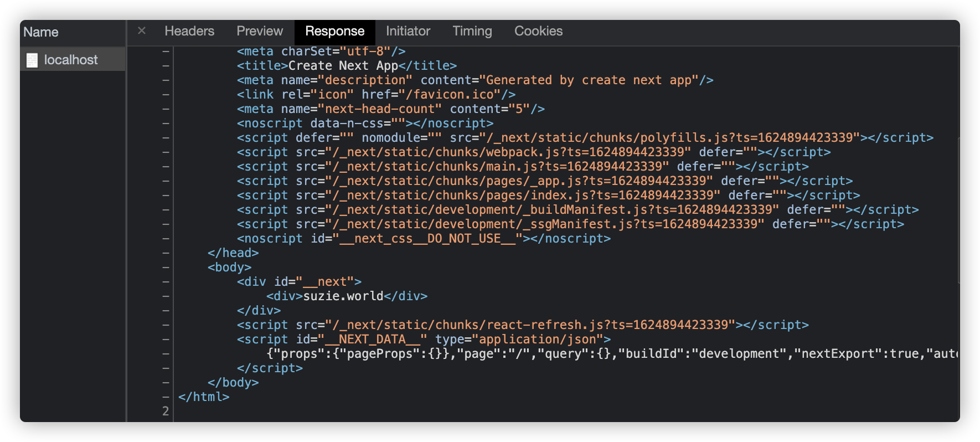Image resolution: width=980 pixels, height=442 pixels.
Task: Click the polyfills.js script source line
Action: pyautogui.click(x=585, y=138)
